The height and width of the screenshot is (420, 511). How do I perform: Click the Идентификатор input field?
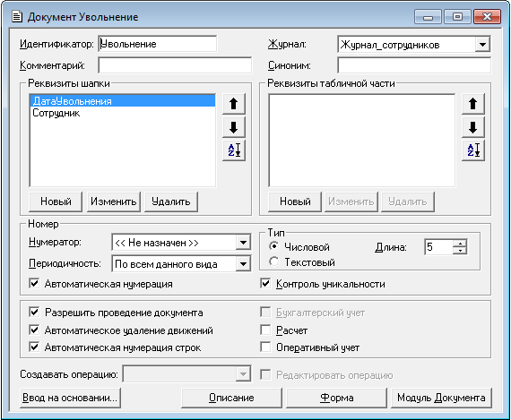click(158, 44)
